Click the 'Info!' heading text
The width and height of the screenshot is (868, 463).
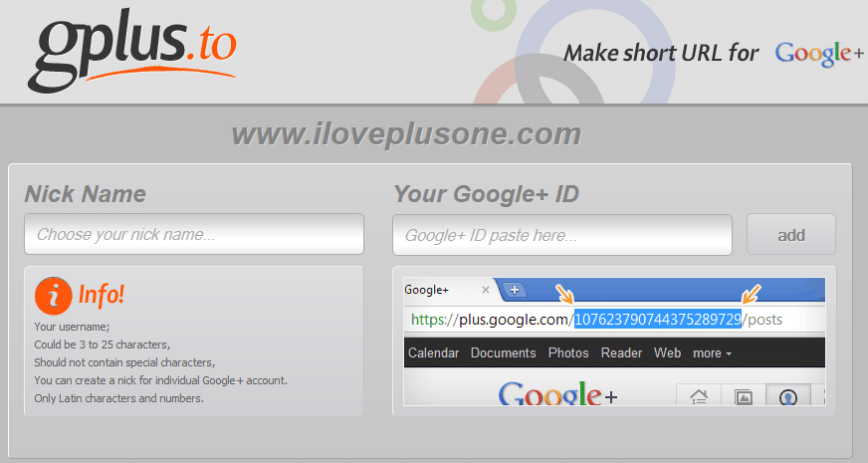(x=102, y=295)
